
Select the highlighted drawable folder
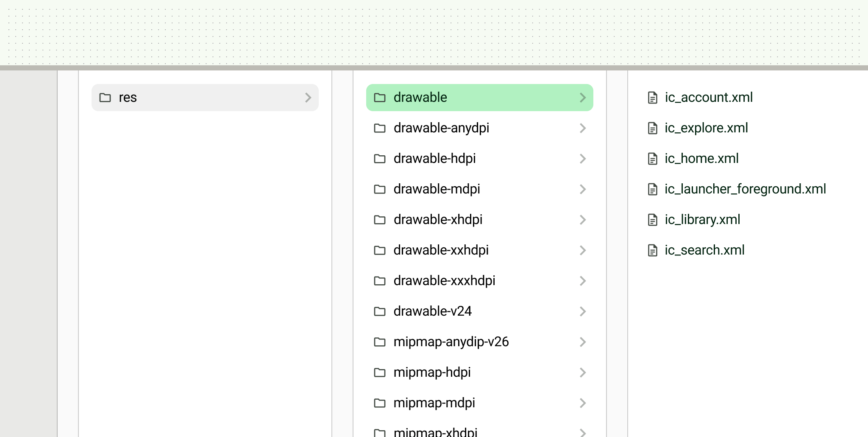[479, 98]
